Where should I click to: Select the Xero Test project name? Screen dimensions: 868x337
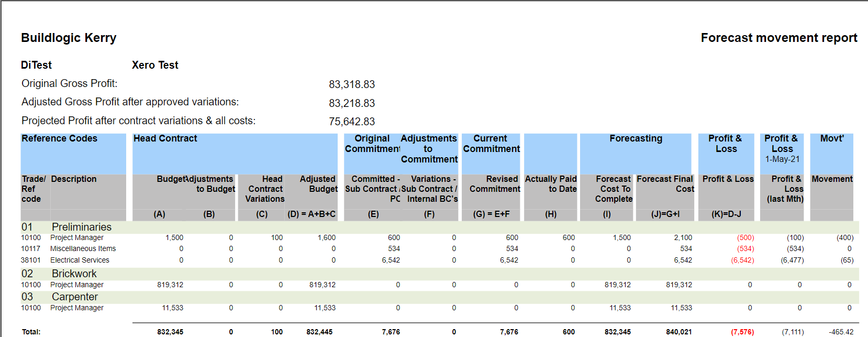point(155,65)
